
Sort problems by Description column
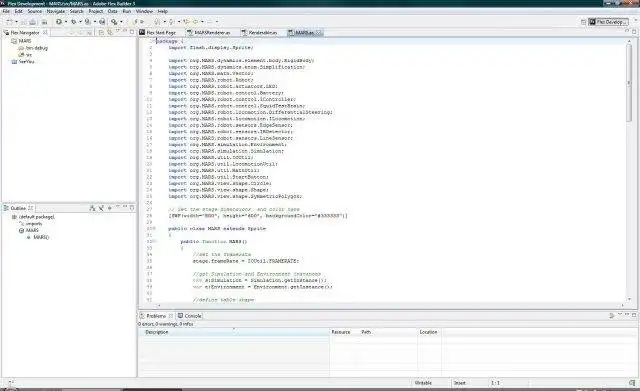point(234,332)
